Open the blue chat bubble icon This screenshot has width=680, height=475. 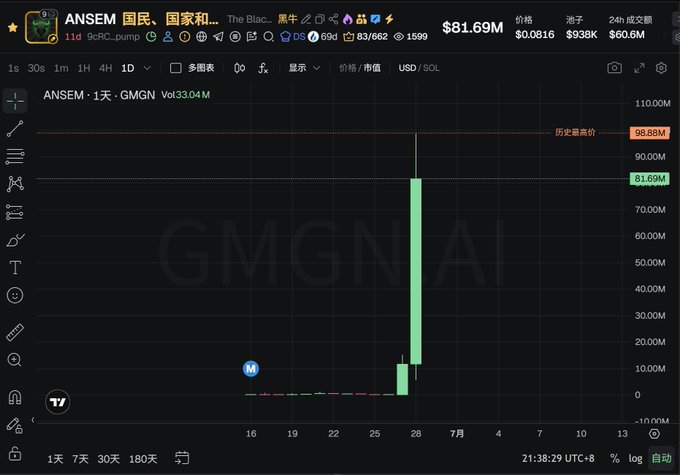(x=376, y=19)
